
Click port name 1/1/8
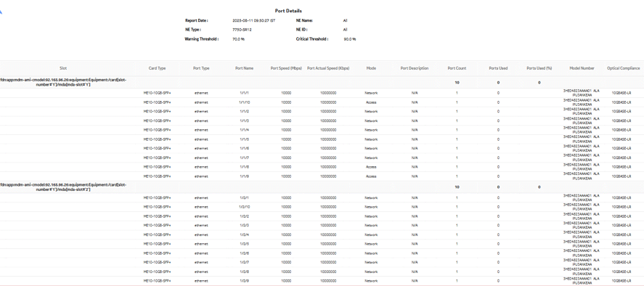245,167
